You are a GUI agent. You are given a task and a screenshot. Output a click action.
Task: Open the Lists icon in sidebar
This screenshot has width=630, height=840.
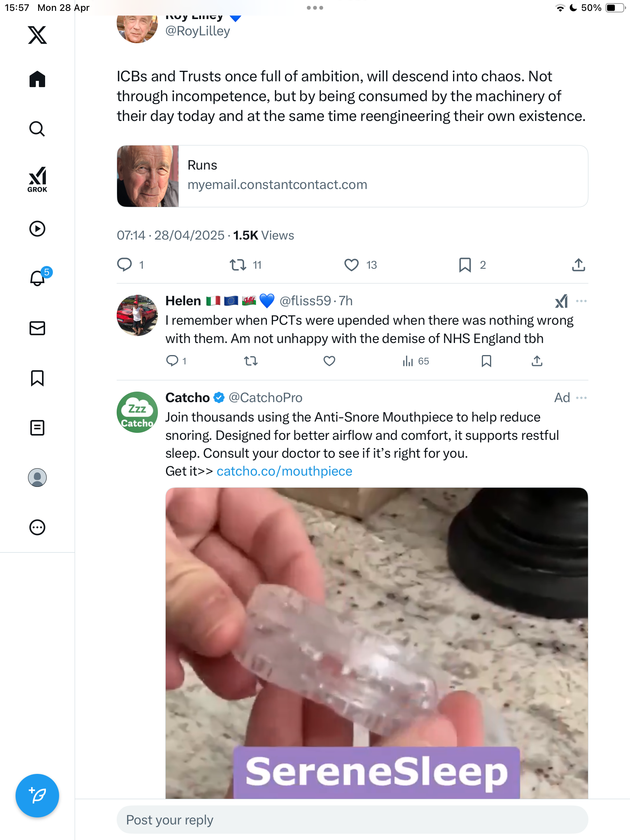coord(37,428)
